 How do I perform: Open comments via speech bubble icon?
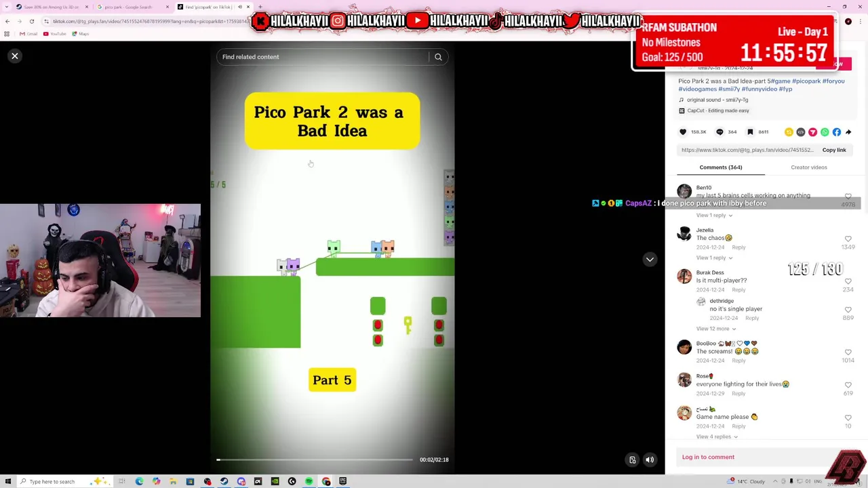point(719,132)
